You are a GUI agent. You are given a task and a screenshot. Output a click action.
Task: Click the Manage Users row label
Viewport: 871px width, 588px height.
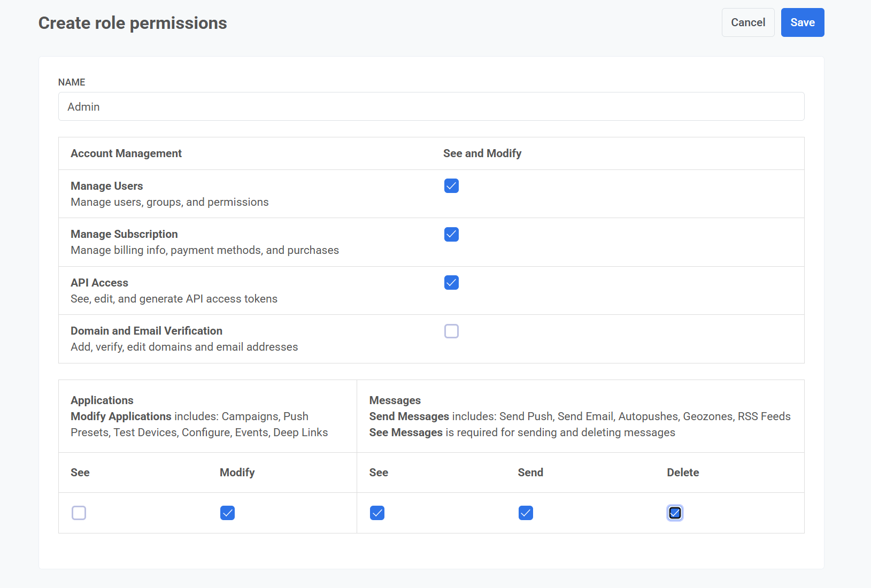point(106,186)
